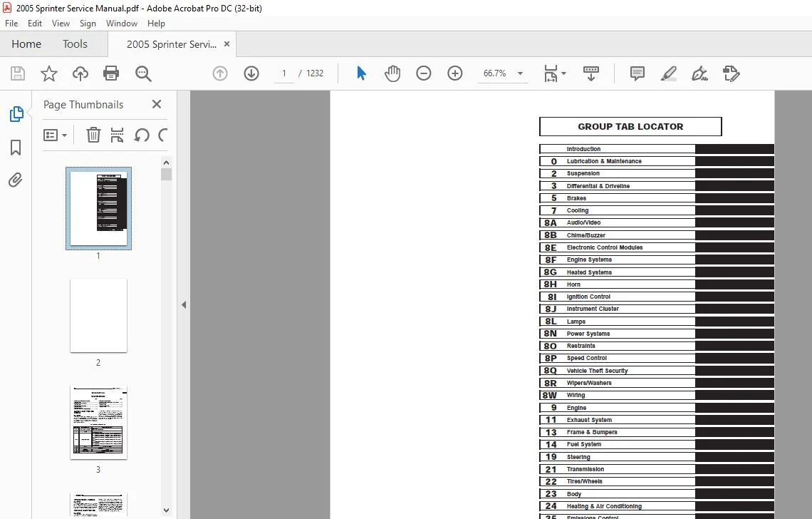This screenshot has width=812, height=519.
Task: Open the Bookmarks sidebar panel
Action: (x=16, y=148)
